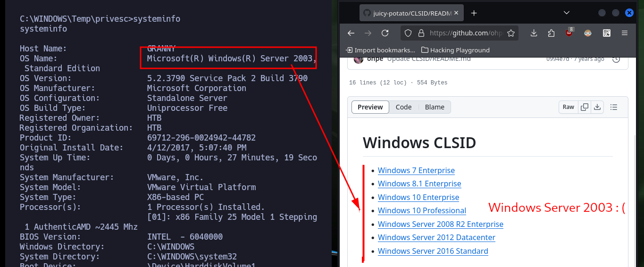Viewport: 644px width, 267px height.
Task: Open the Windows 10 Enterprise link
Action: tap(418, 197)
